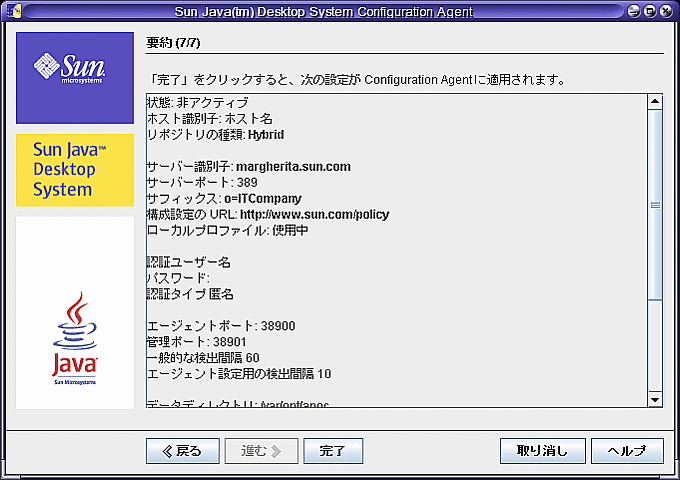Viewport: 680px width, 480px height.
Task: Click the 完了 (Finish) button
Action: point(333,451)
